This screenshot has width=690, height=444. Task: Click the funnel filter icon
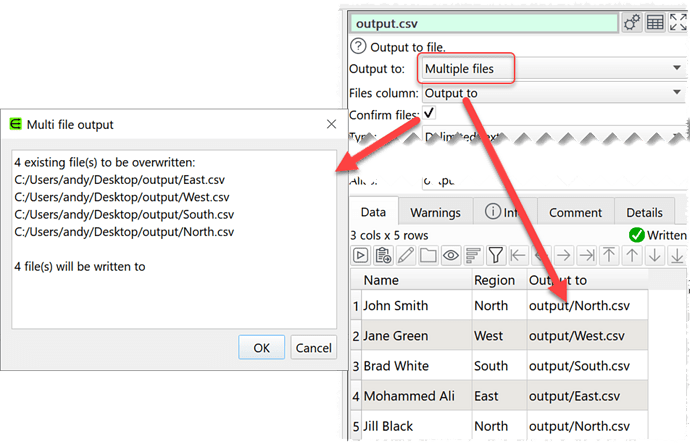495,256
